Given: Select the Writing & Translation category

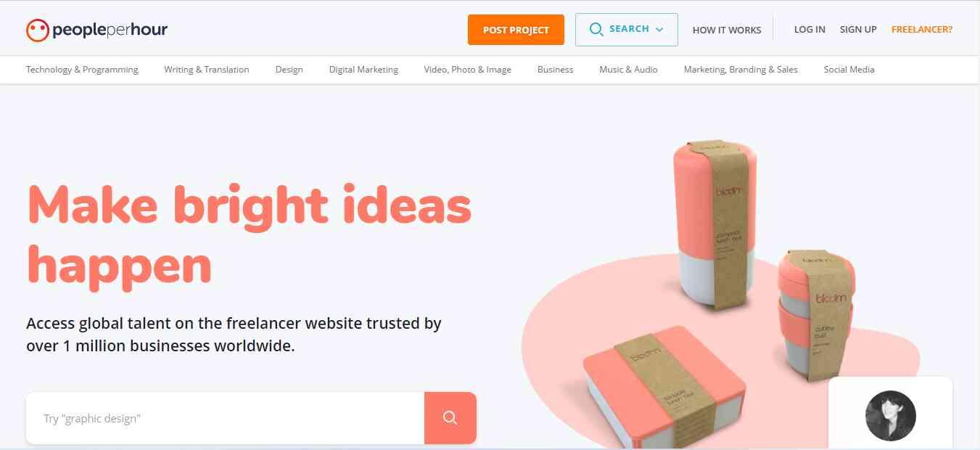Looking at the screenshot, I should (207, 70).
